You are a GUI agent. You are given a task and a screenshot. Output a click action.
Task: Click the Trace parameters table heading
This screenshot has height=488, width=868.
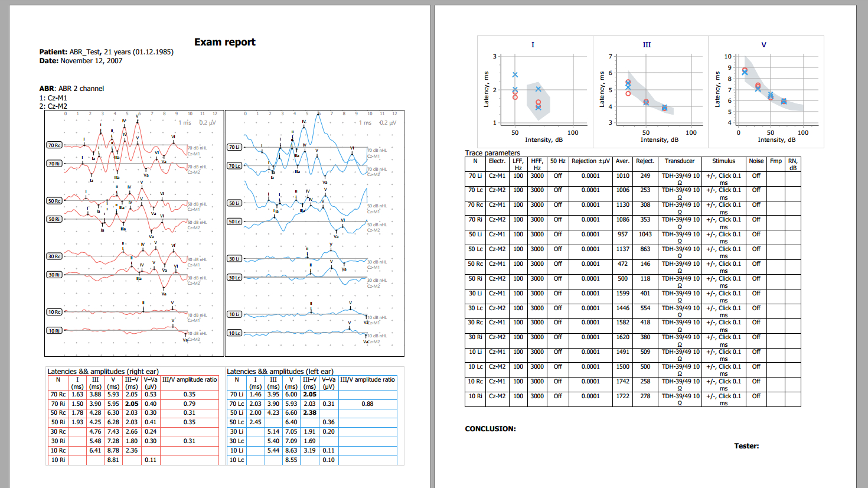(x=492, y=153)
